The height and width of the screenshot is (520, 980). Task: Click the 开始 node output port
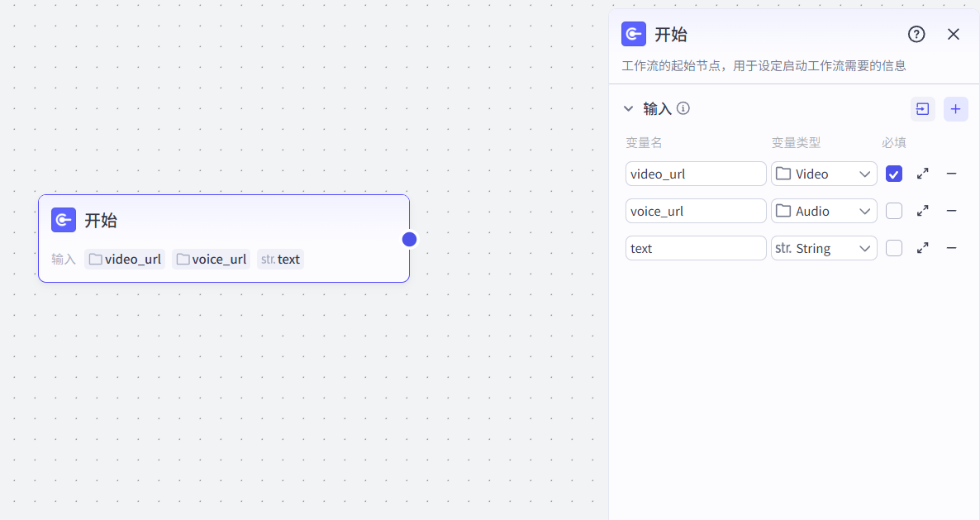[409, 239]
